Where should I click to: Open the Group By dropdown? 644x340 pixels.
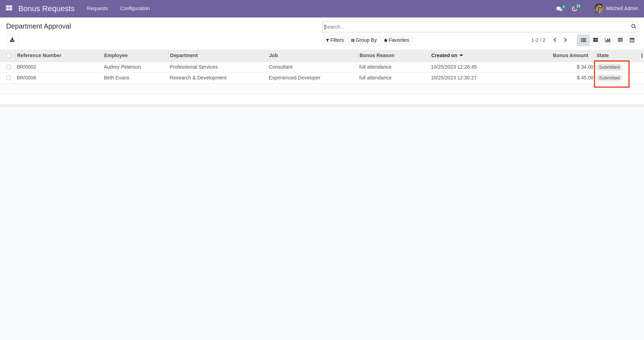coord(364,40)
